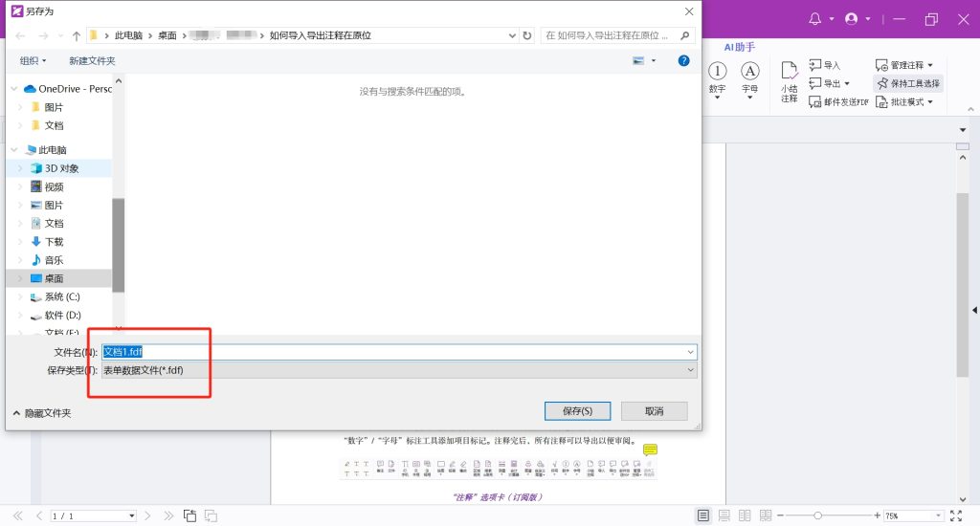Go to next page button
Image resolution: width=980 pixels, height=526 pixels.
click(x=147, y=516)
